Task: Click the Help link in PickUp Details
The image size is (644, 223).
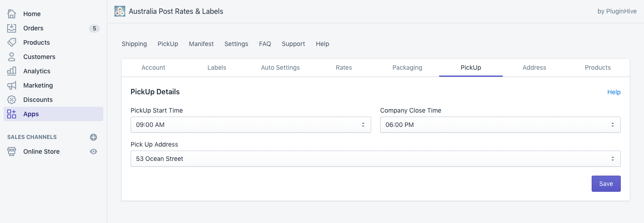Action: coord(614,92)
